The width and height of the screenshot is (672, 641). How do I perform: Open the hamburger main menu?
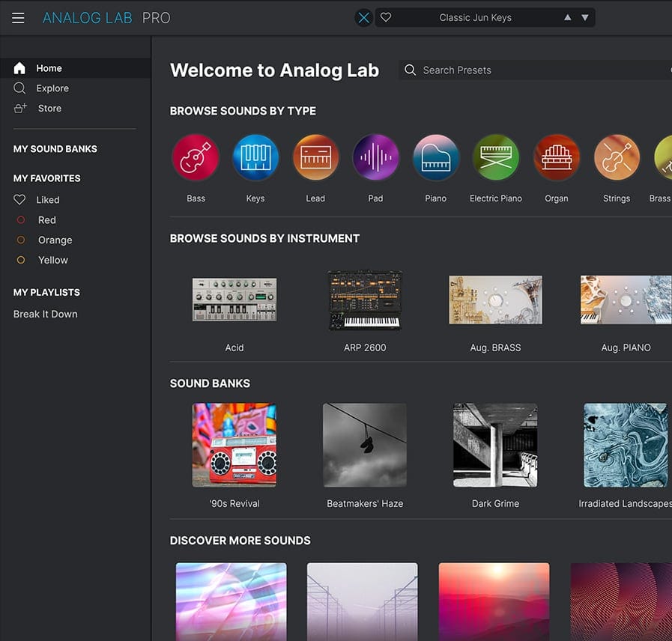18,18
